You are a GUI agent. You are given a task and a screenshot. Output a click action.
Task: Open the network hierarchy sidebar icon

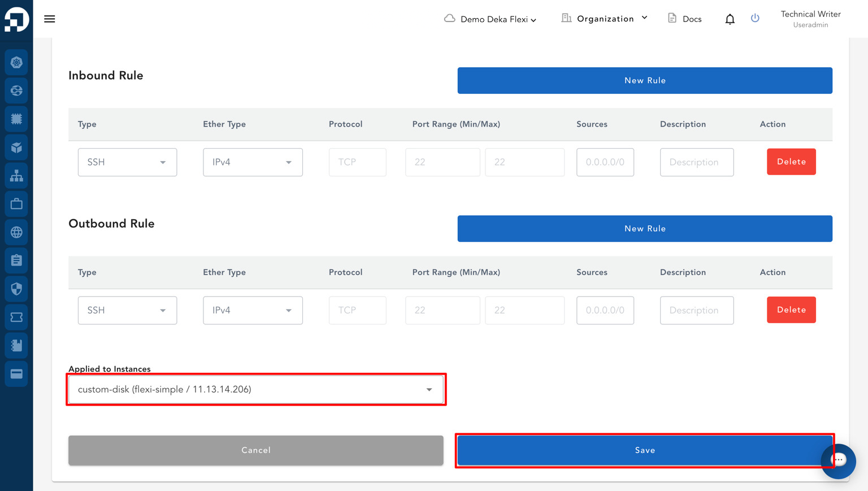[16, 176]
